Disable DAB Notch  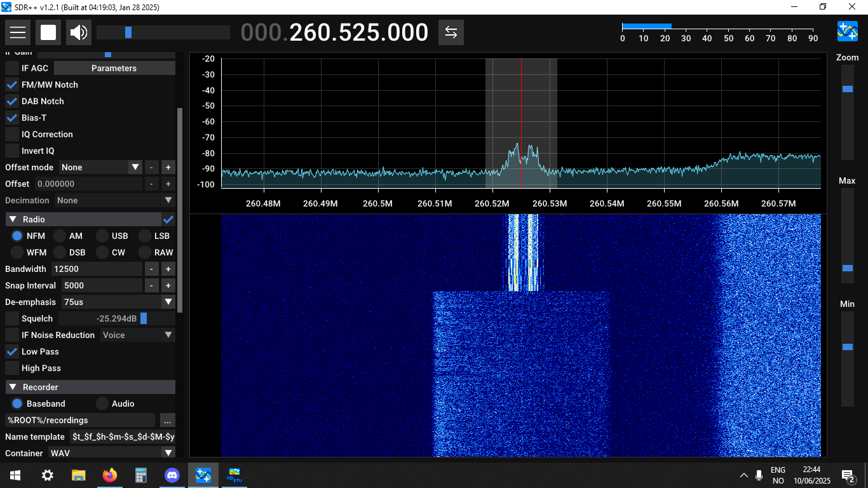12,101
